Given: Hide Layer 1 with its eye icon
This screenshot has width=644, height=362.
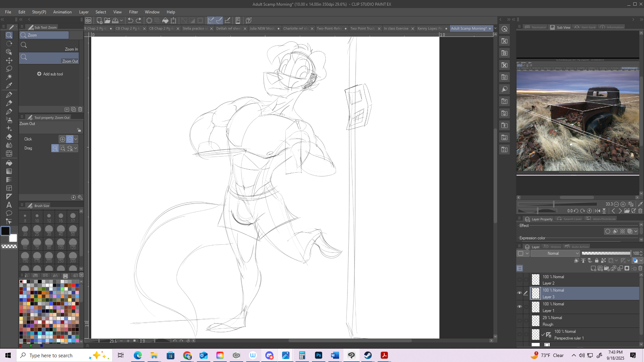Looking at the screenshot, I should (520, 307).
